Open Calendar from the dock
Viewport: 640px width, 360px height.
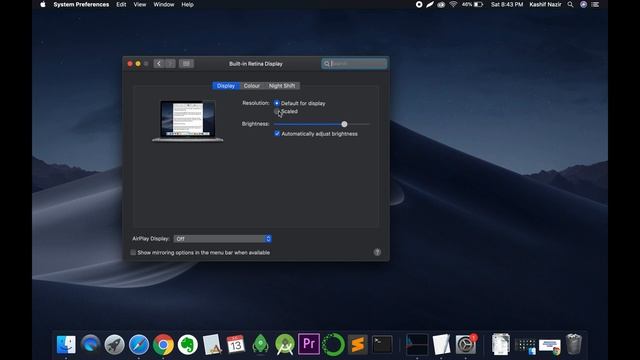[x=236, y=344]
